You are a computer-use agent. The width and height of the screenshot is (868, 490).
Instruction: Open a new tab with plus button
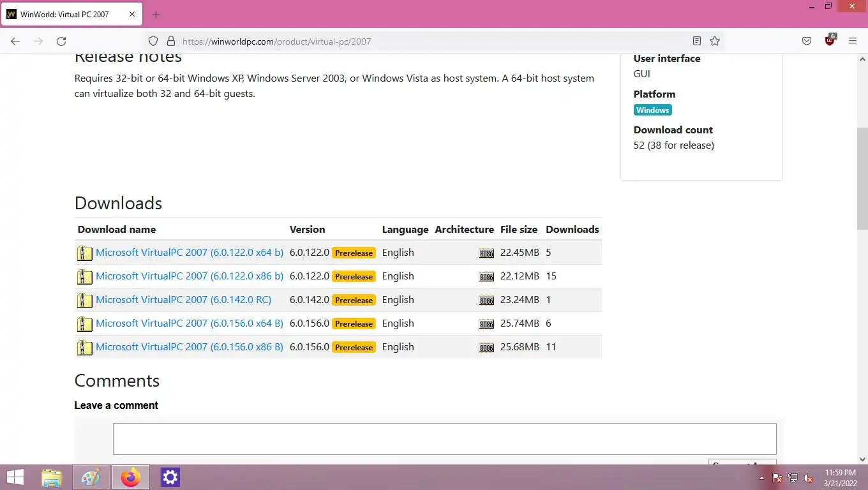(x=156, y=14)
